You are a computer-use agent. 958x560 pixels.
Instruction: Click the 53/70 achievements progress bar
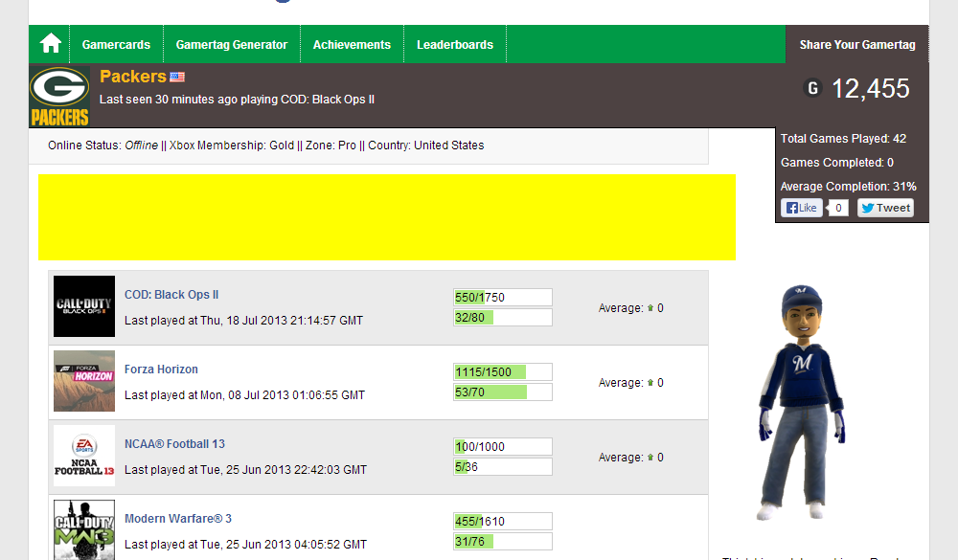coord(502,392)
